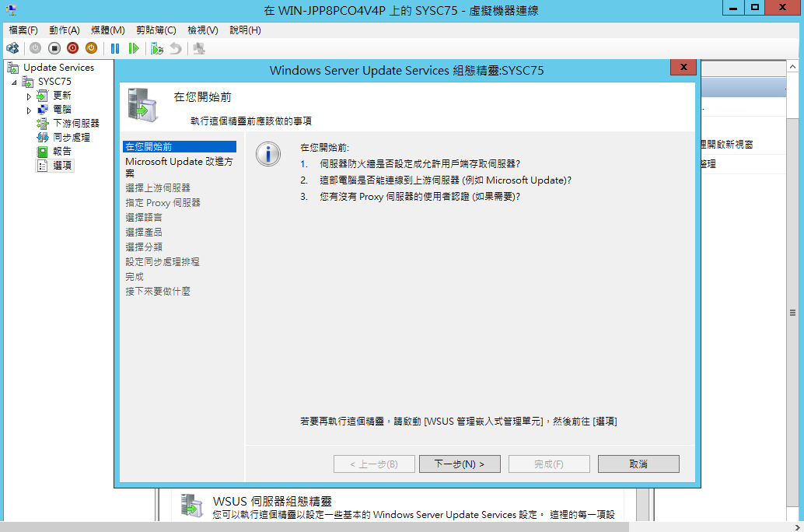Click the horizontal scrollbar at bottom

(x=314, y=527)
